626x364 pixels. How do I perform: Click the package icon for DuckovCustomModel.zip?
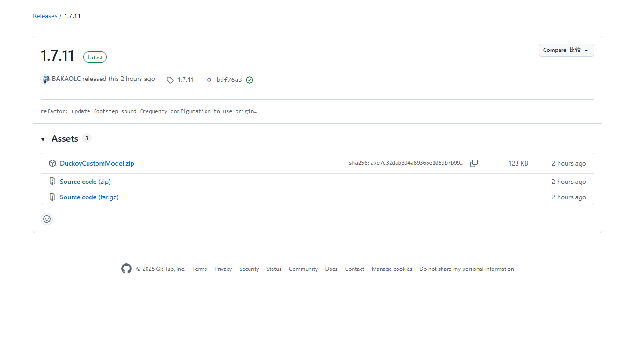pos(52,163)
